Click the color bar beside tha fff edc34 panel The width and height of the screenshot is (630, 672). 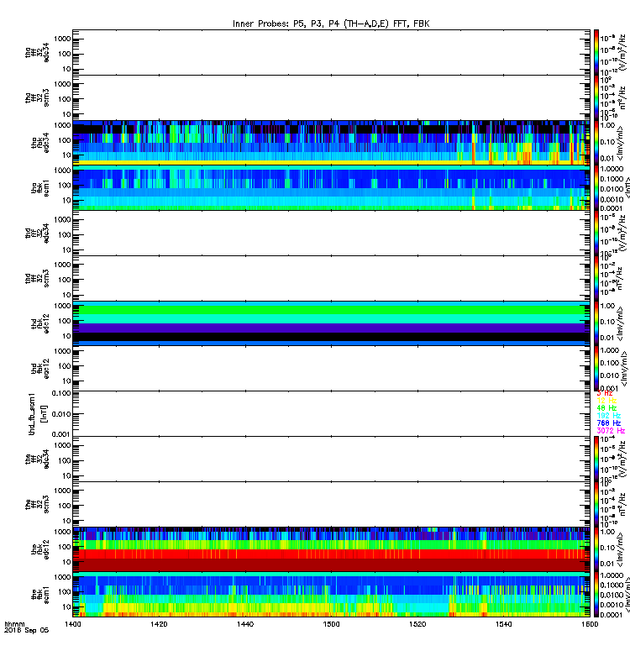[x=596, y=52]
